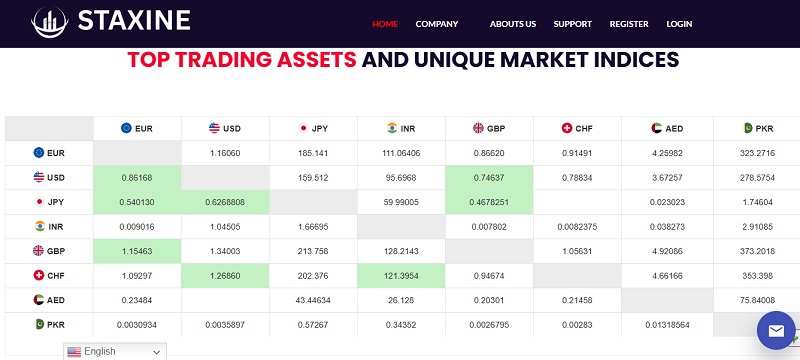
Task: Open the mail chat bubble button
Action: (776, 330)
